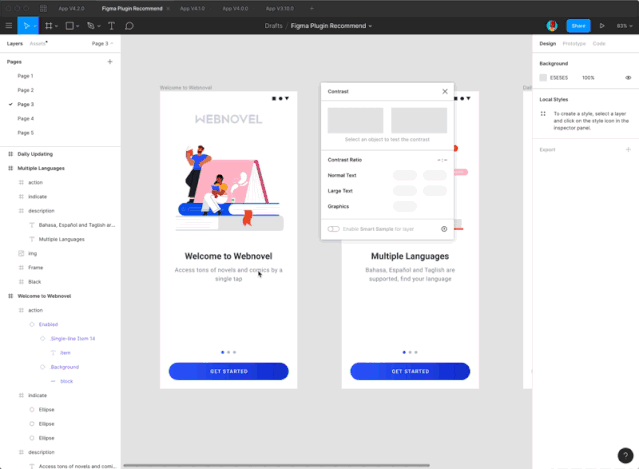Click the left contrast color sample box
The width and height of the screenshot is (639, 469).
coord(355,120)
